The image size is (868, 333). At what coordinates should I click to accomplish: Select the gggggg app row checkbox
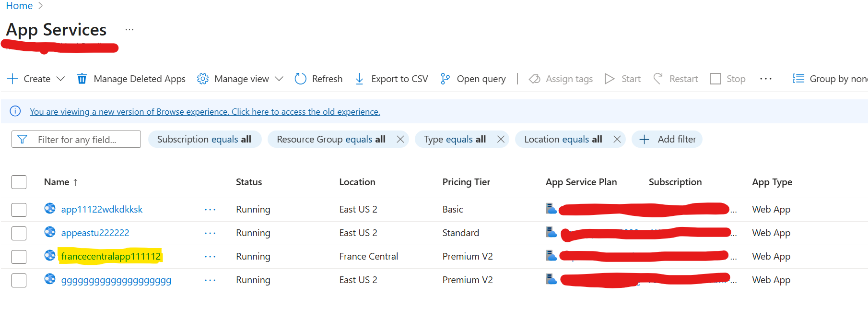19,280
